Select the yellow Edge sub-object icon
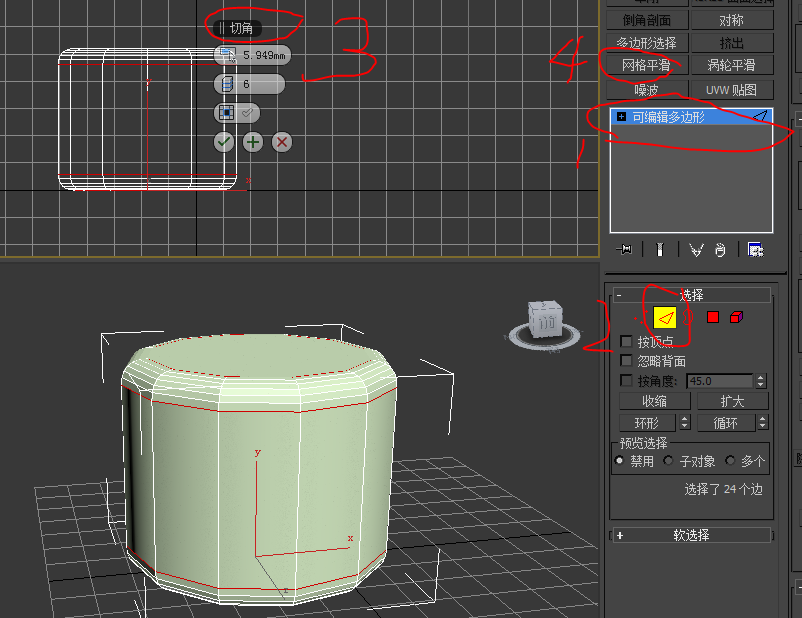 coord(665,318)
